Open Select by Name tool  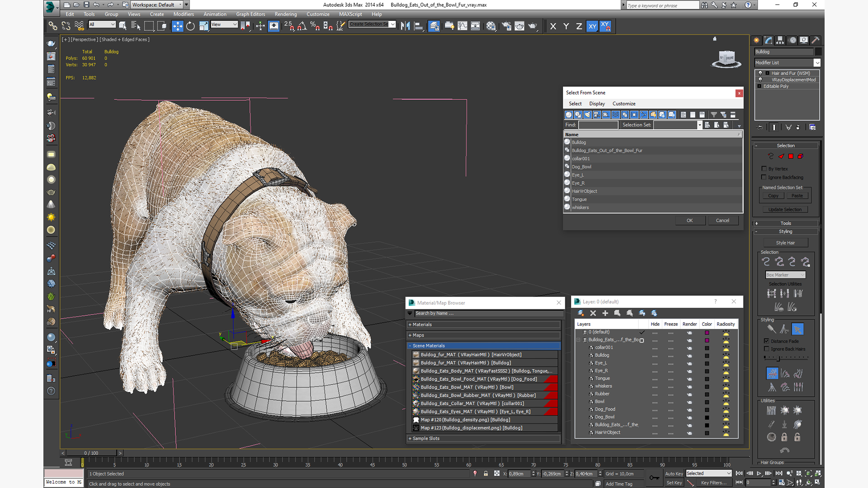(x=136, y=26)
